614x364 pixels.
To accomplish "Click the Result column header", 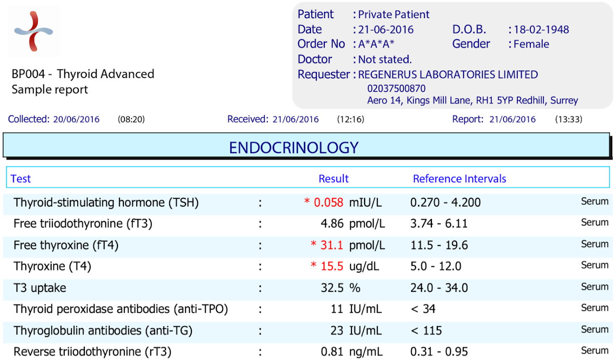I will coord(333,179).
